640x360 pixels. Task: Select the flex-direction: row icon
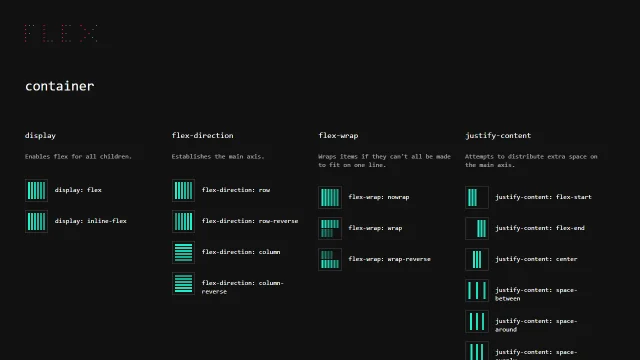coord(183,190)
